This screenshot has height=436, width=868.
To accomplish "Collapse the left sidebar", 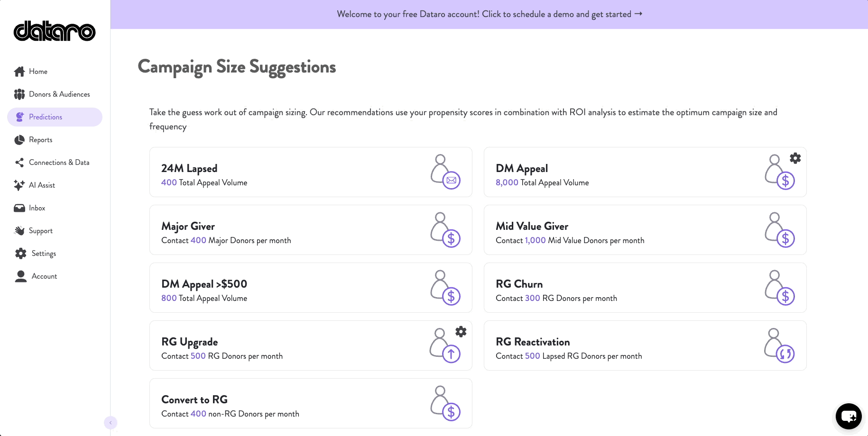I will 111,422.
